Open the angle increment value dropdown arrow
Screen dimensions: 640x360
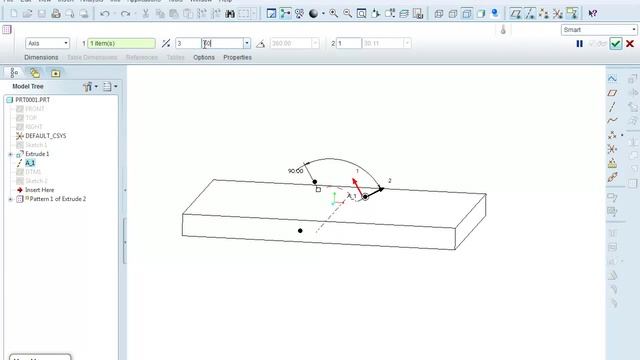tap(247, 43)
